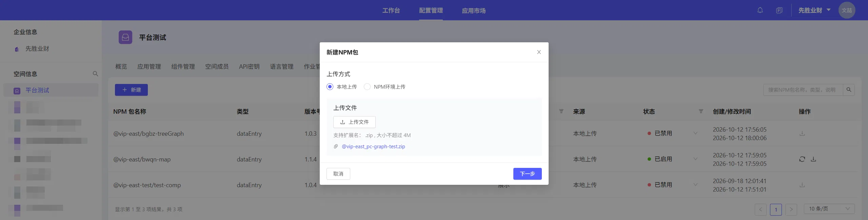This screenshot has width=868, height=220.
Task: Open the 语言管理 tab
Action: [282, 67]
